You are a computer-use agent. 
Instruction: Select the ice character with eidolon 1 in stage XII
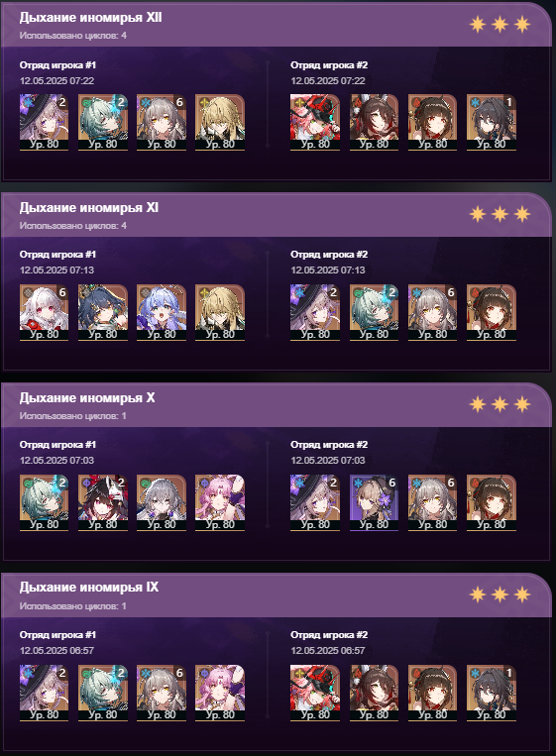[492, 122]
